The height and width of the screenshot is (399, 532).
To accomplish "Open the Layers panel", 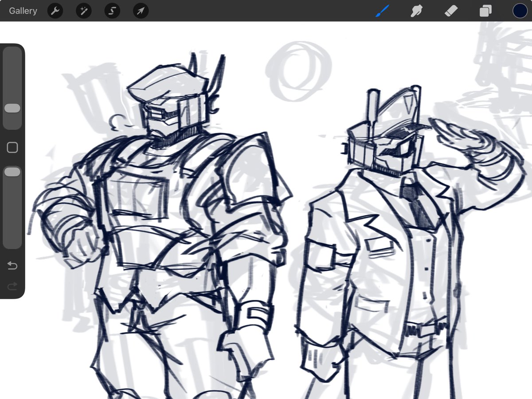I will pos(485,11).
